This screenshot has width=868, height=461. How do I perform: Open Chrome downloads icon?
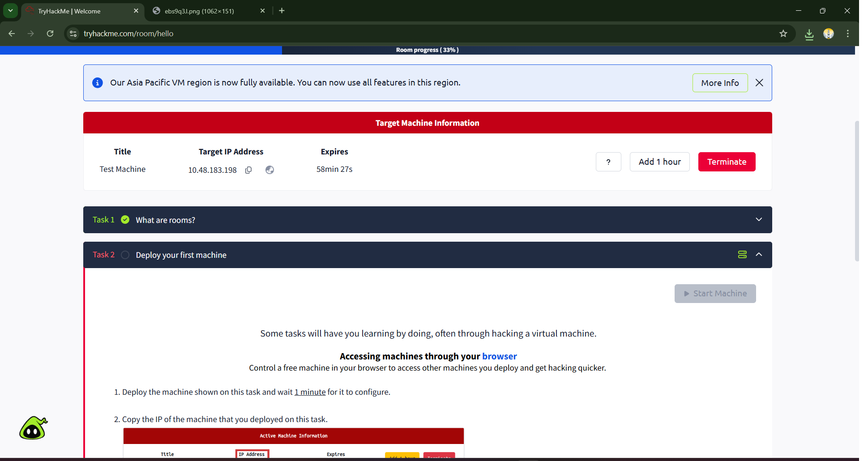[809, 34]
